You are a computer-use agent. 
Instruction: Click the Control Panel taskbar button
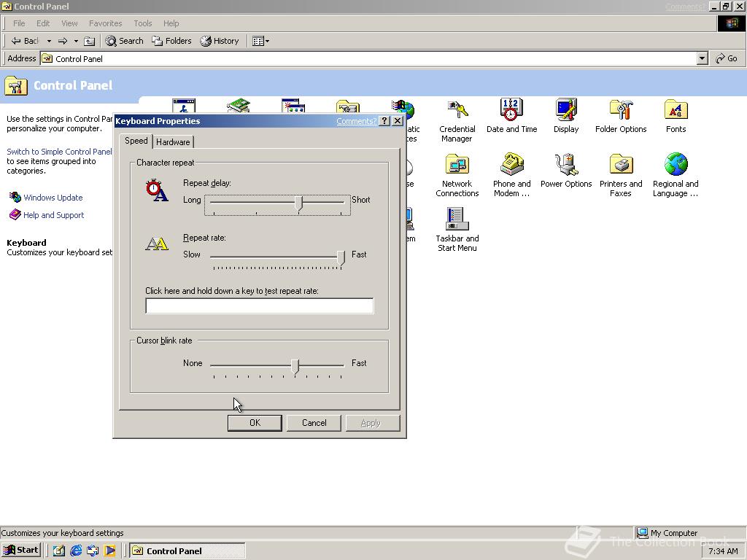[x=187, y=551]
